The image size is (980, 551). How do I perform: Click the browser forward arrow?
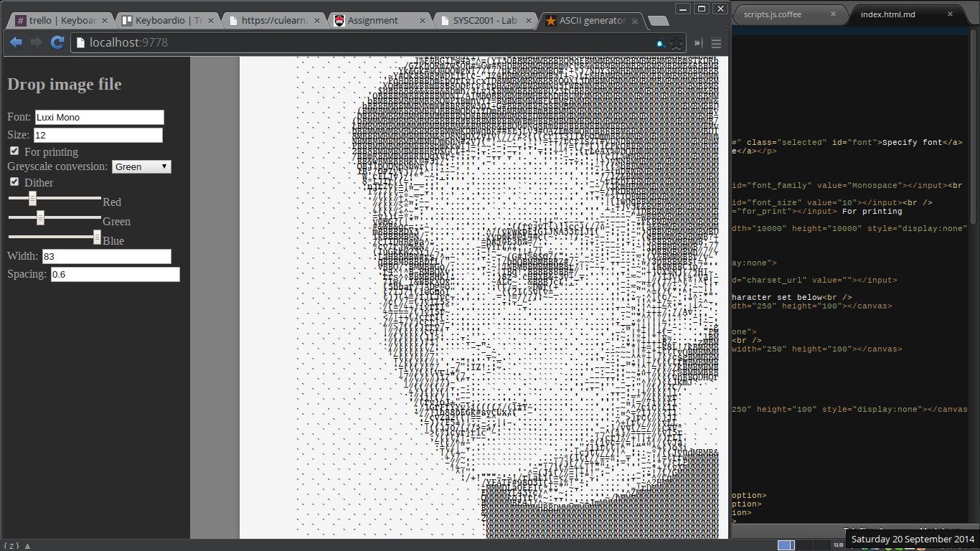tap(36, 43)
